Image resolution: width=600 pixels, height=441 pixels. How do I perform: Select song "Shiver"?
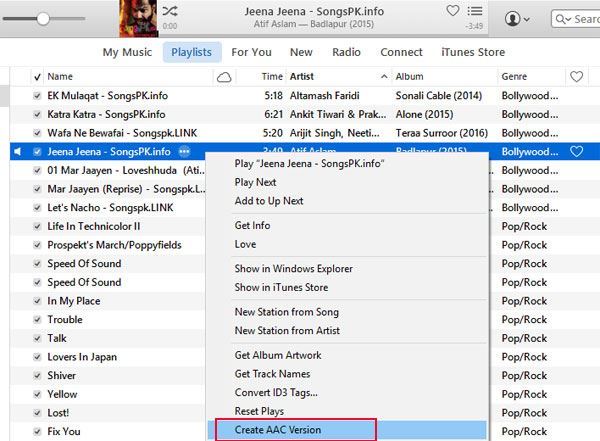click(62, 376)
